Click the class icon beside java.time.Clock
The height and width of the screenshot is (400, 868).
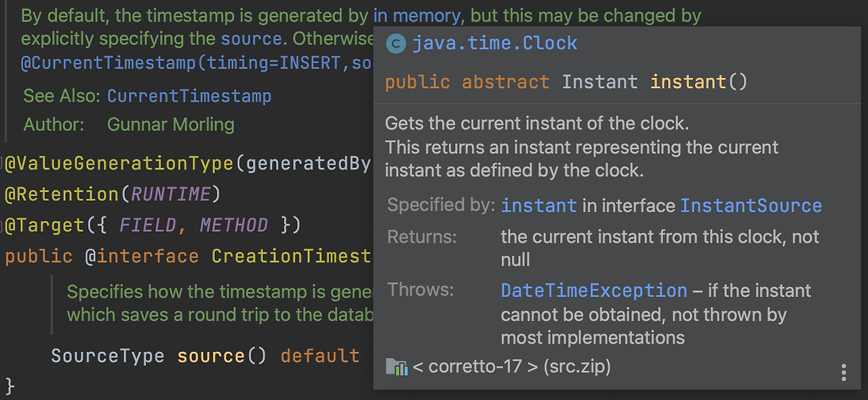click(395, 43)
